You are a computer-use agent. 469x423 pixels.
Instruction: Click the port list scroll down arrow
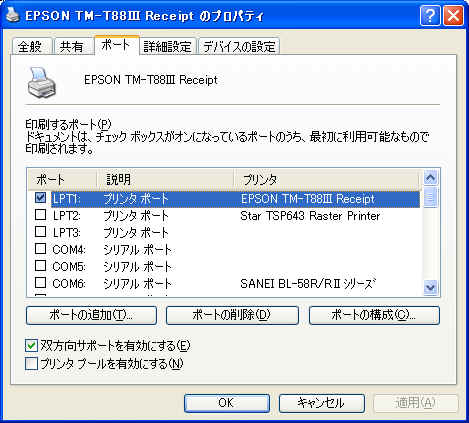[x=431, y=287]
